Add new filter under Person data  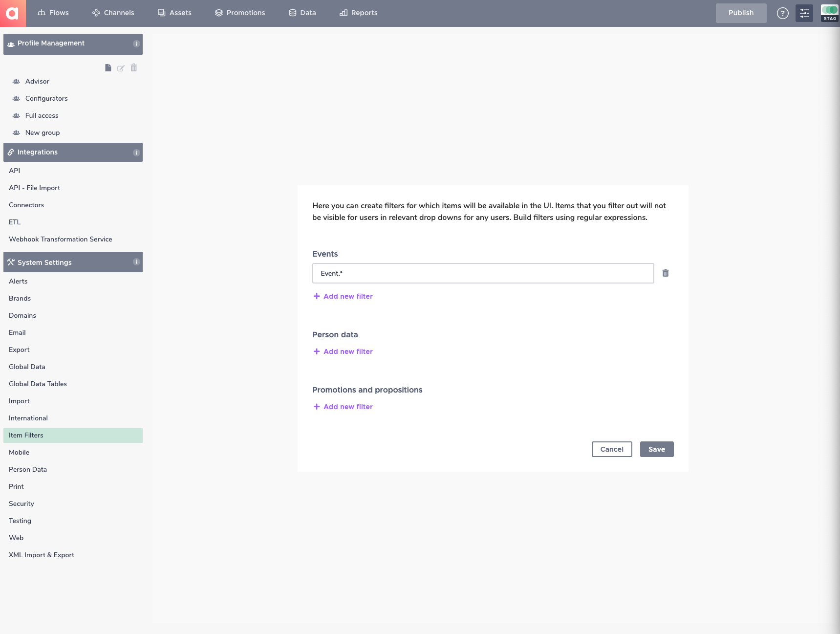coord(343,351)
